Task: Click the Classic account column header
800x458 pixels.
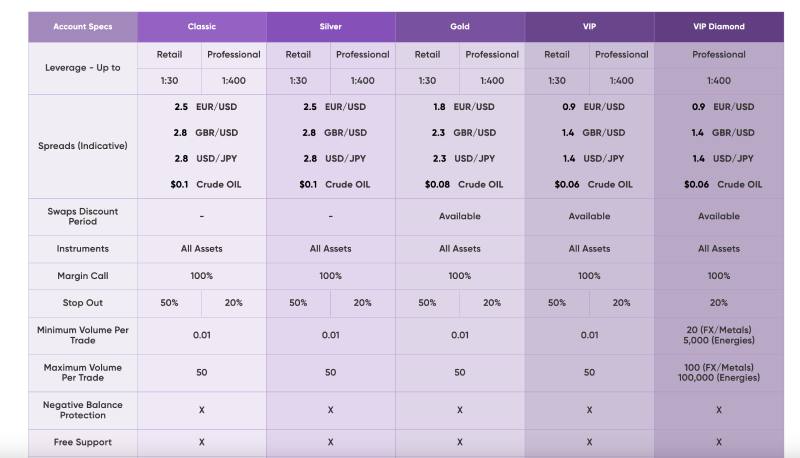Action: (x=202, y=27)
